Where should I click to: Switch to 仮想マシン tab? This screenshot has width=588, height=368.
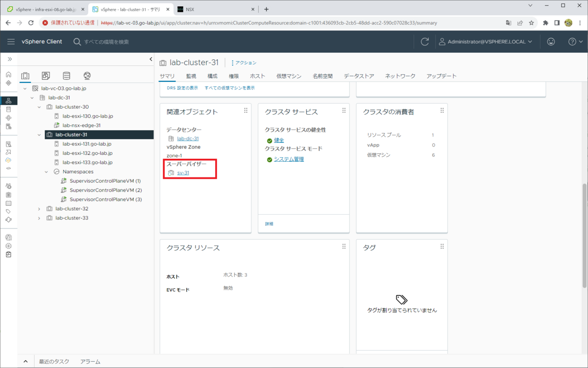289,76
